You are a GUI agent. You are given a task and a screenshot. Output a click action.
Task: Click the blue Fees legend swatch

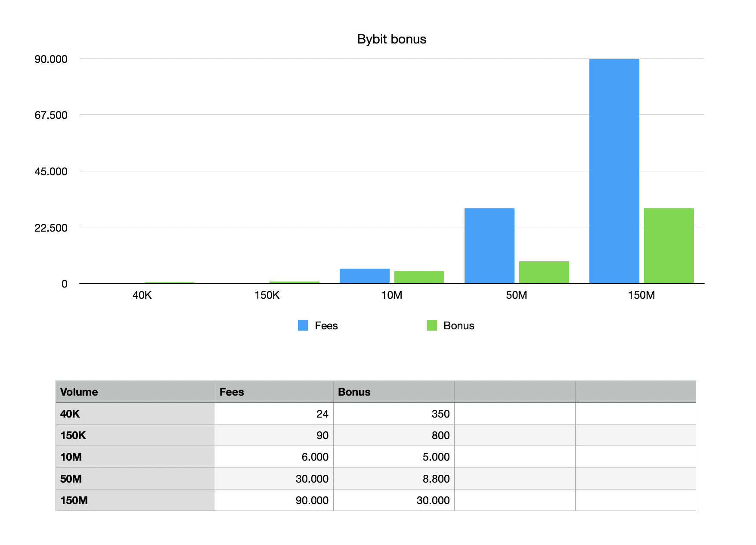303,325
